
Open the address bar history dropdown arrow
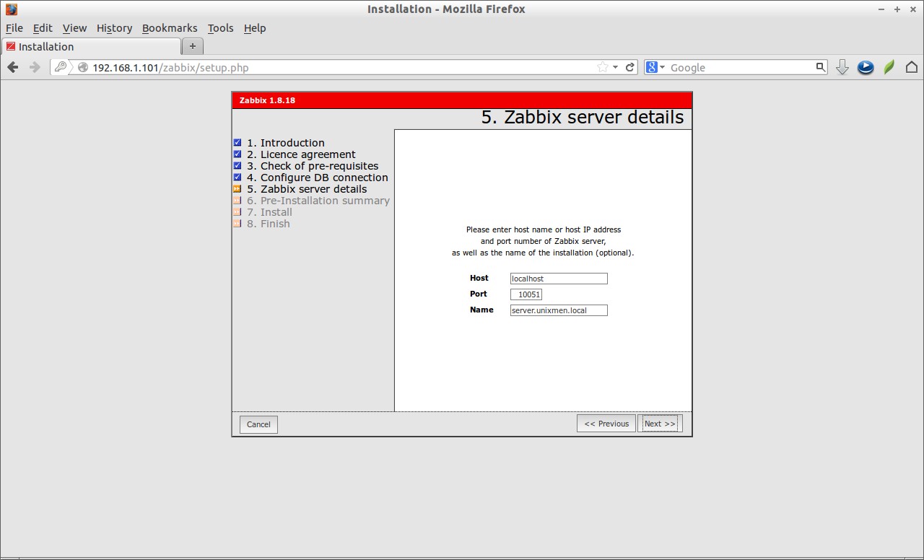point(615,67)
